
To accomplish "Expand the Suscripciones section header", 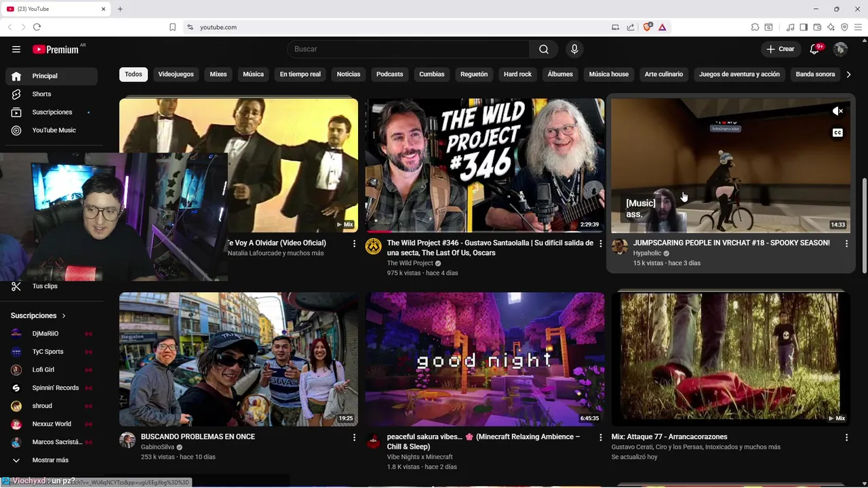I will click(x=39, y=316).
